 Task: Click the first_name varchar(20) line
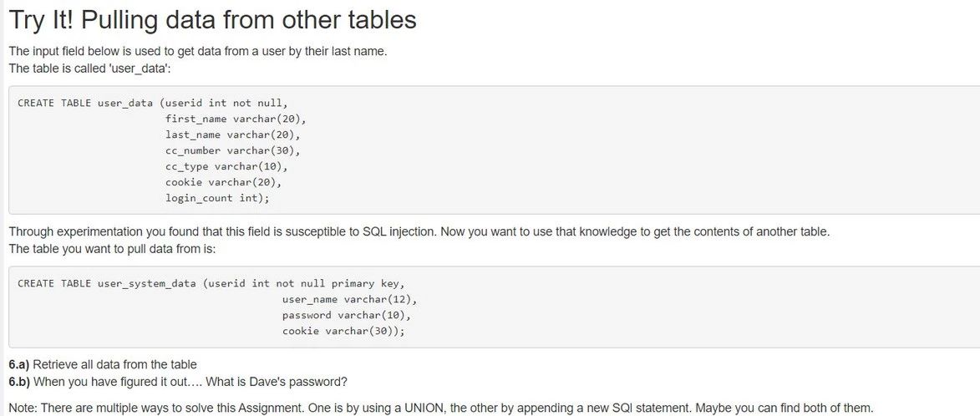point(236,119)
